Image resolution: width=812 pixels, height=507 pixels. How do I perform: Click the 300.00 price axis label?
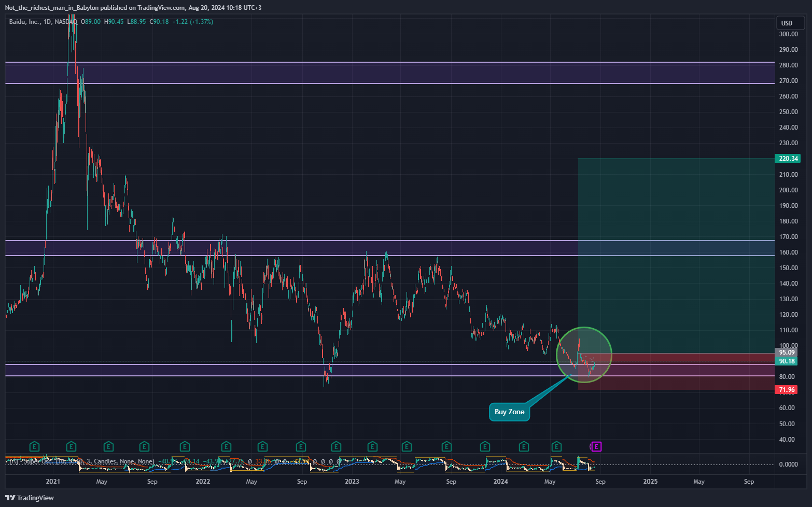(x=788, y=34)
